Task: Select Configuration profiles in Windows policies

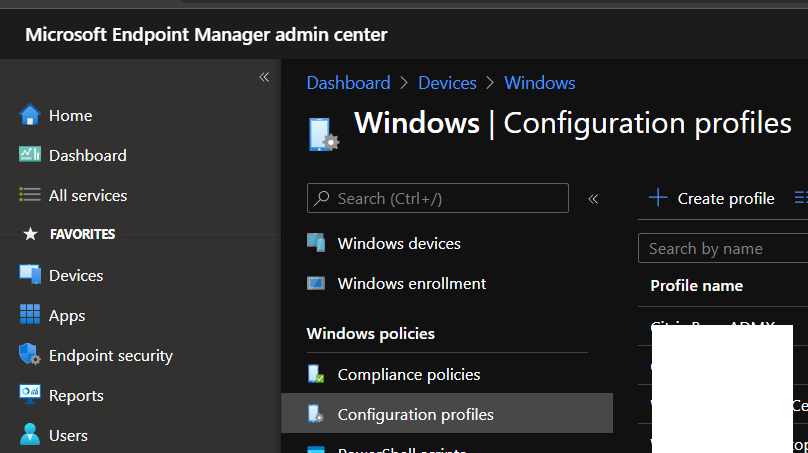Action: 415,414
